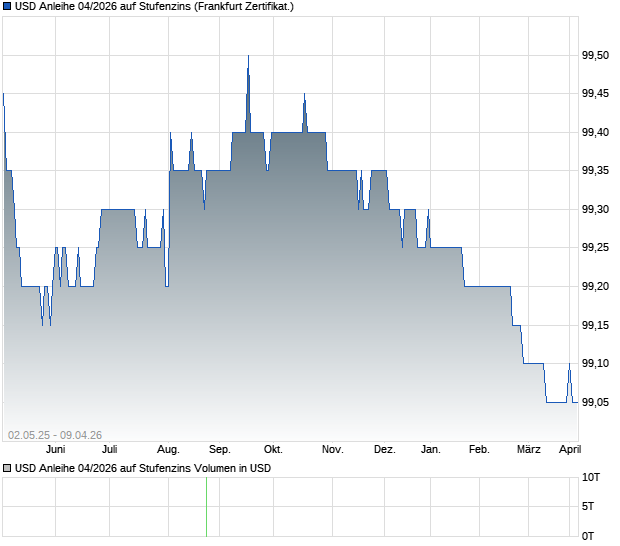
Task: Click the 99,05 price axis label
Action: [x=595, y=402]
